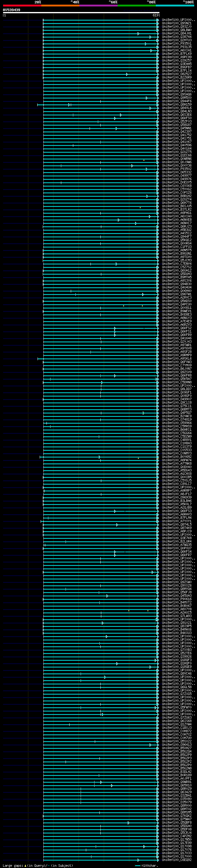Select the UniRef100_B7FLK9 label
Viewport: 197px width, 868px height.
tap(177, 54)
